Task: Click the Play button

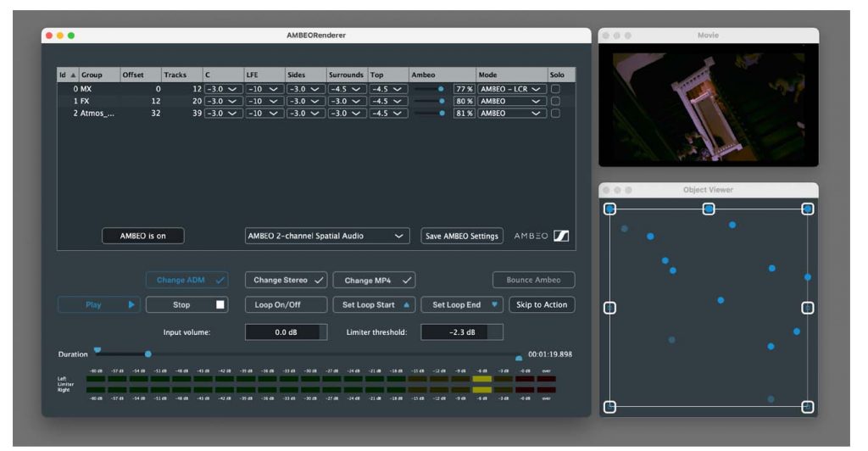Action: coord(99,304)
